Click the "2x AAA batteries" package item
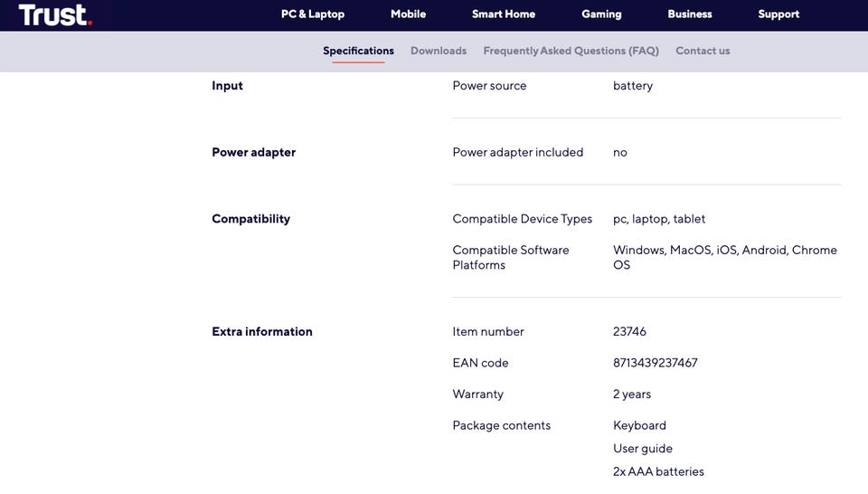The image size is (868, 494). [x=658, y=471]
